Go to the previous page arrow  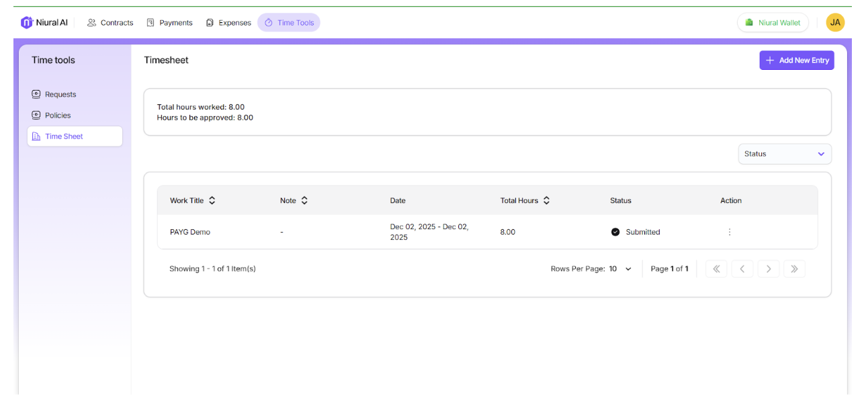pyautogui.click(x=742, y=269)
